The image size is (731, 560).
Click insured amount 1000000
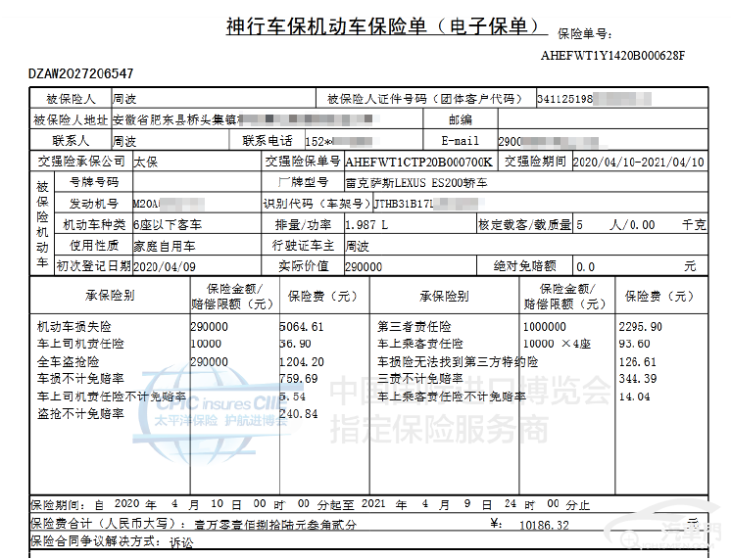pos(545,327)
